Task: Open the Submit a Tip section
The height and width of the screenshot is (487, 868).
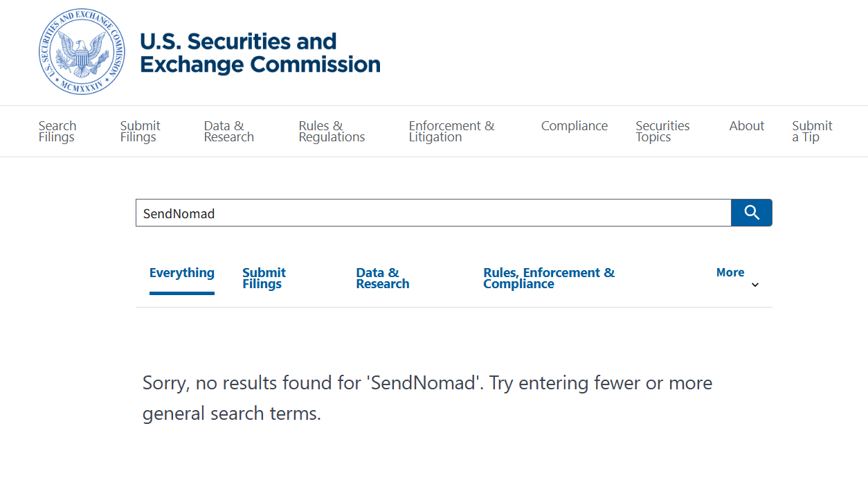Action: 811,131
